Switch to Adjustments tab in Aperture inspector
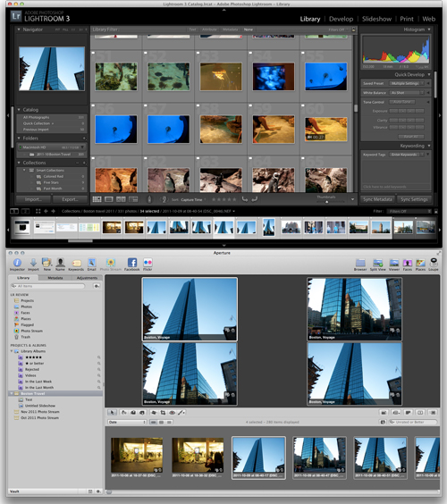 (87, 278)
